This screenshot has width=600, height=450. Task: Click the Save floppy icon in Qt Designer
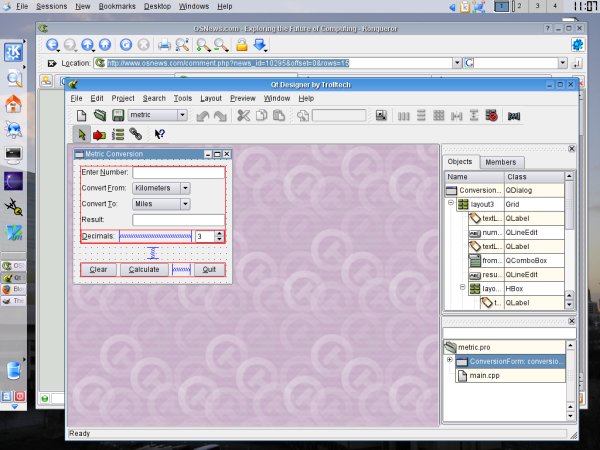point(117,115)
